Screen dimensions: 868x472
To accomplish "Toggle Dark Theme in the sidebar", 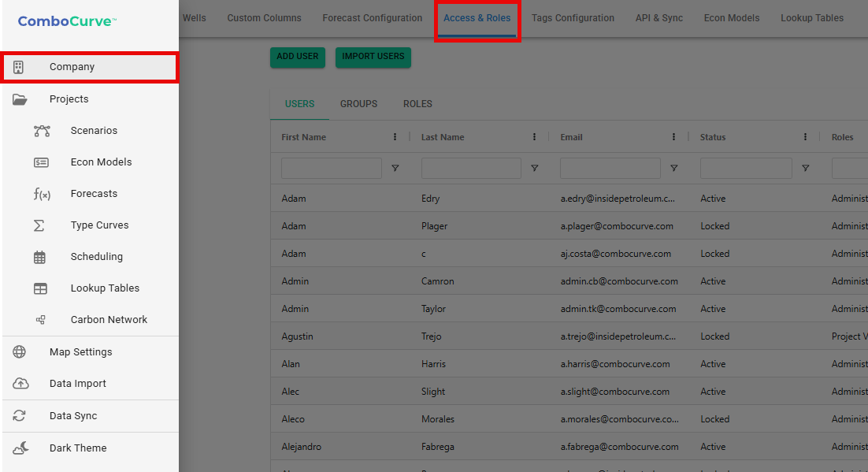I will (77, 448).
